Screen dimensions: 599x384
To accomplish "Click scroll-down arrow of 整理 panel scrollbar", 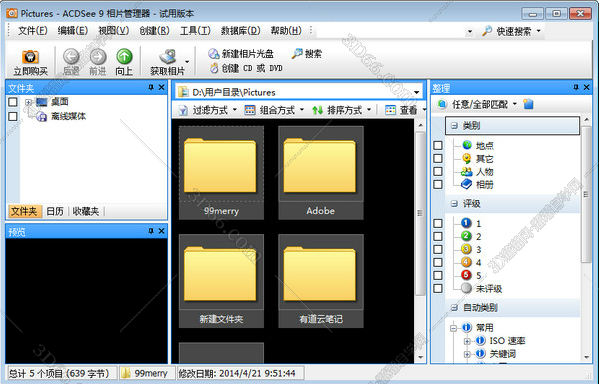I will coord(587,357).
